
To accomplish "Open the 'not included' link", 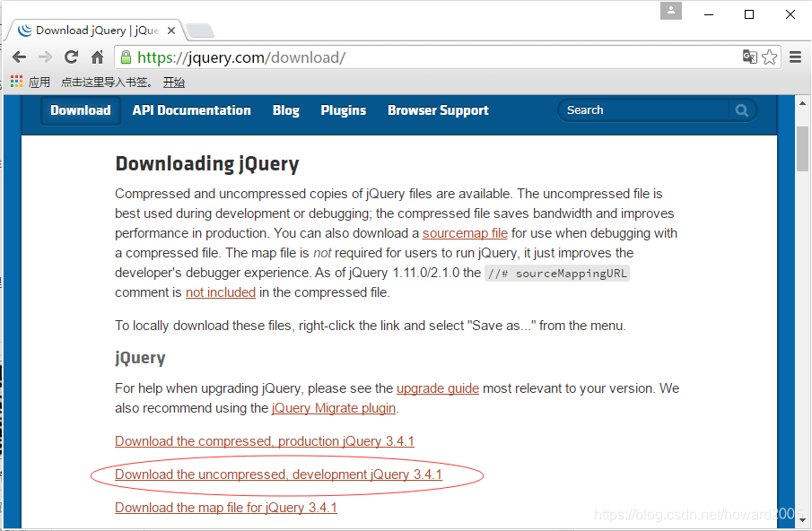I will (221, 292).
